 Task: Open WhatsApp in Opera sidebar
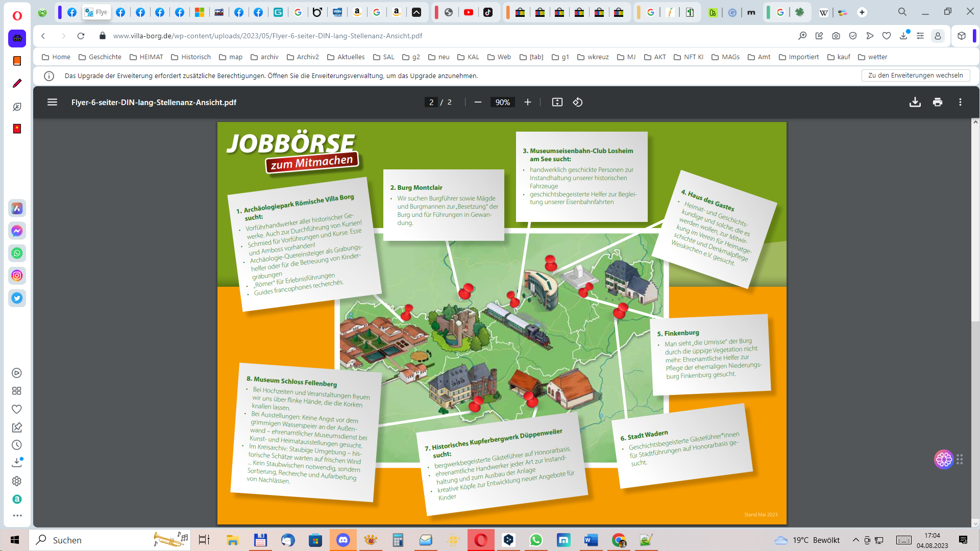17,253
